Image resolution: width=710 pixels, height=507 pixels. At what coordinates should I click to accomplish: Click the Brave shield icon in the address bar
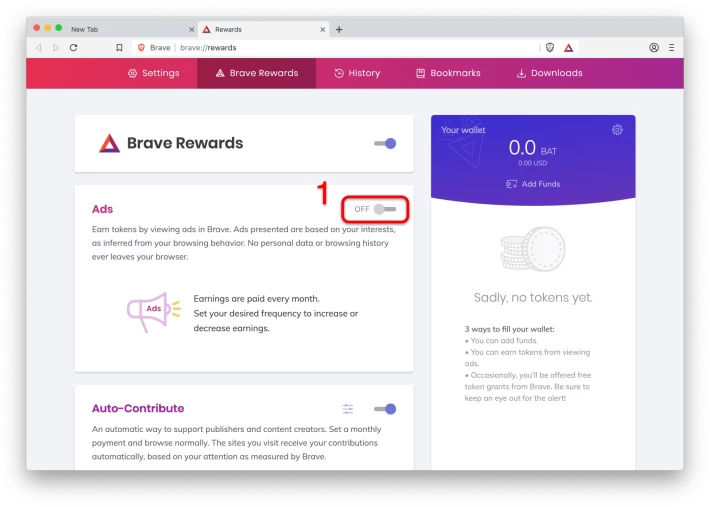pyautogui.click(x=141, y=48)
